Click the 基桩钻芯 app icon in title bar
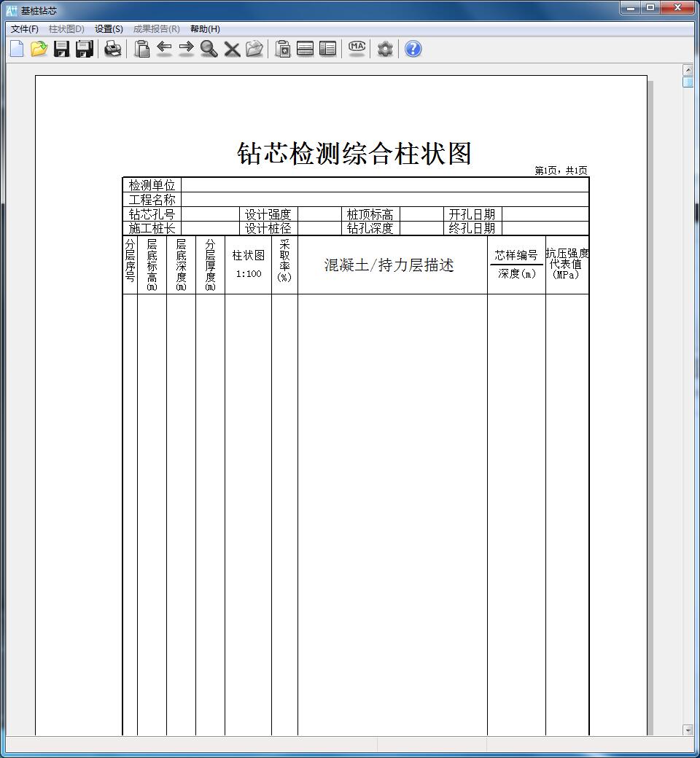700x758 pixels. 12,10
